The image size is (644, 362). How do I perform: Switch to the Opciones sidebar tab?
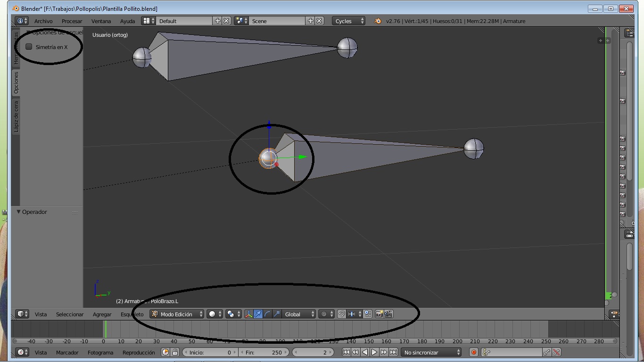16,83
